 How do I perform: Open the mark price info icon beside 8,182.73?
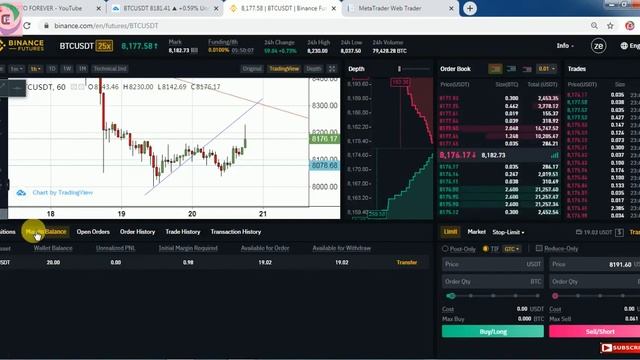pyautogui.click(x=194, y=51)
